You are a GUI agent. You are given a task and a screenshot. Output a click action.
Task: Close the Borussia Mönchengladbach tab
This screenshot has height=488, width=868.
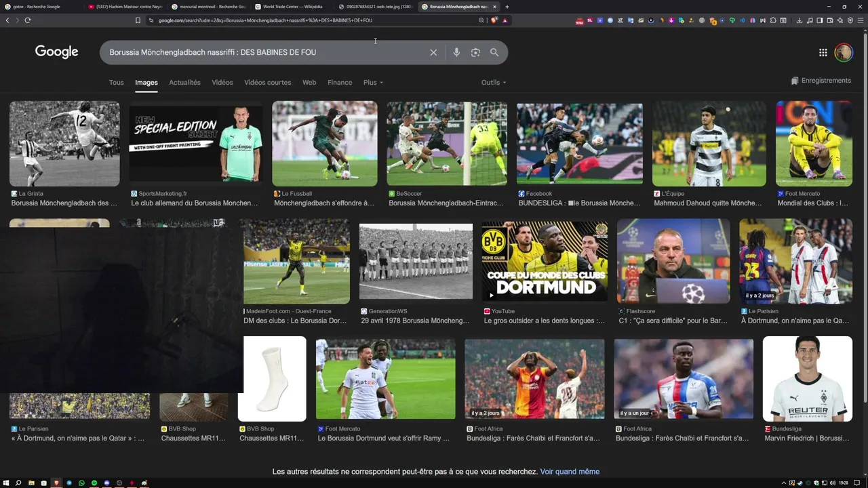tap(494, 7)
